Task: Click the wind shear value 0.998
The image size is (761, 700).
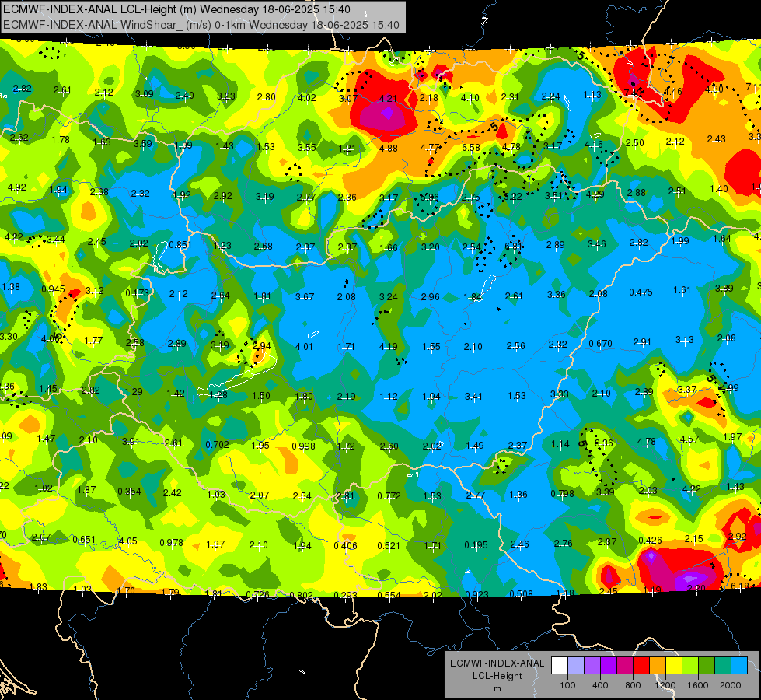Action: point(303,446)
